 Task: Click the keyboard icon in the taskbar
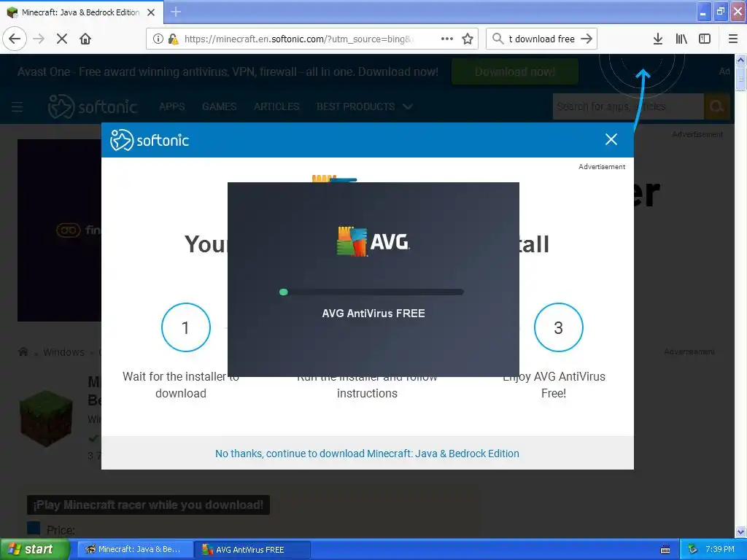[665, 550]
